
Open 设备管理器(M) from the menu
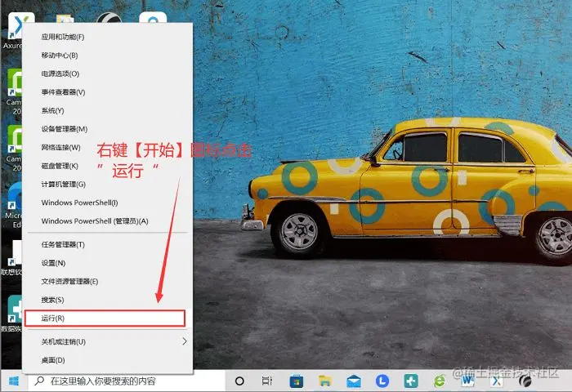[x=107, y=129]
